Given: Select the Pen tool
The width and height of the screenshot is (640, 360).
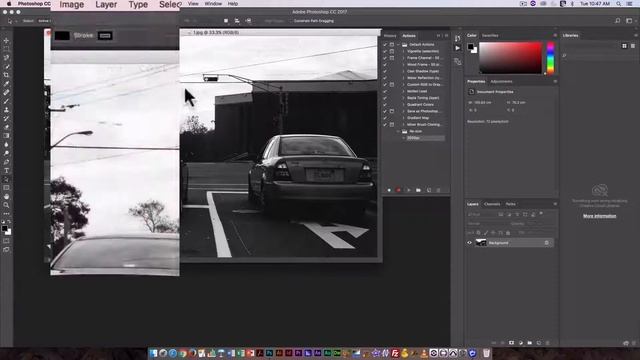Looking at the screenshot, I should click(x=6, y=162).
